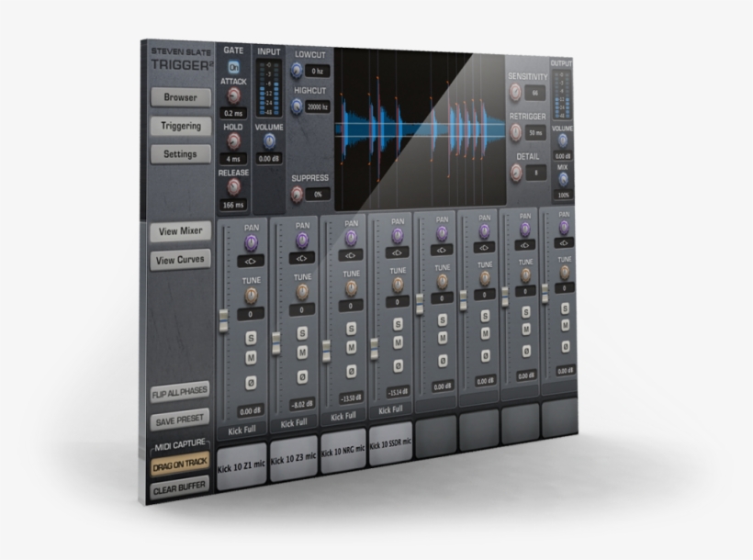Mute the Kick 10 SSDR mic channel
753x560 pixels.
click(x=398, y=343)
